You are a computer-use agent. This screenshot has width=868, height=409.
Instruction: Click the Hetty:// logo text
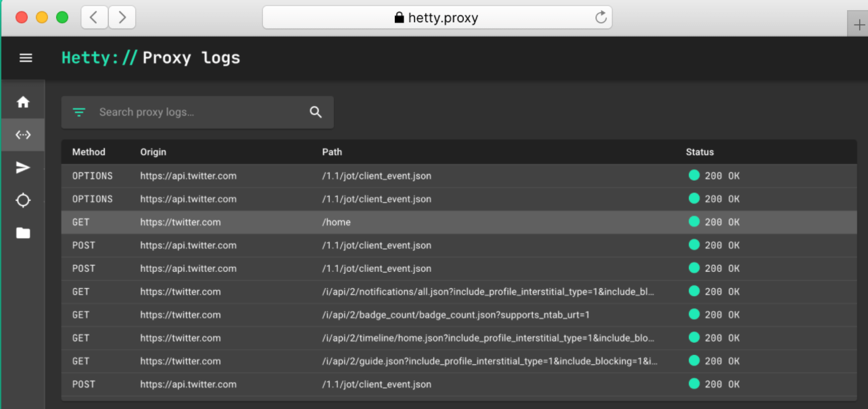(x=99, y=58)
